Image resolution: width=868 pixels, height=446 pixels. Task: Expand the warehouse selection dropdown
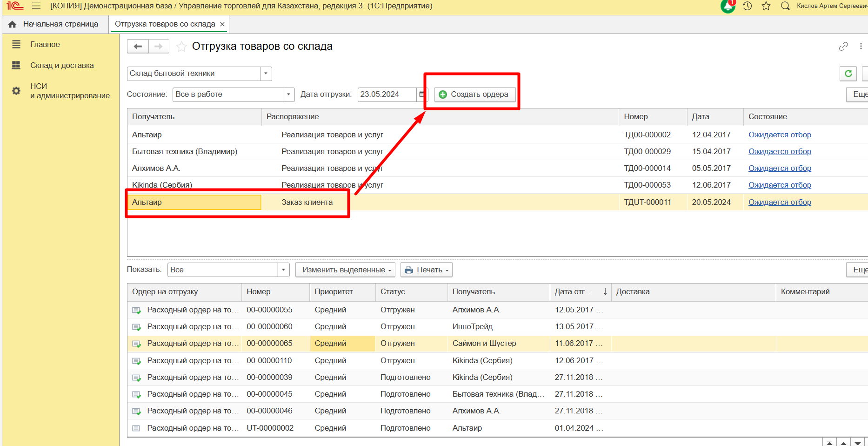[266, 74]
